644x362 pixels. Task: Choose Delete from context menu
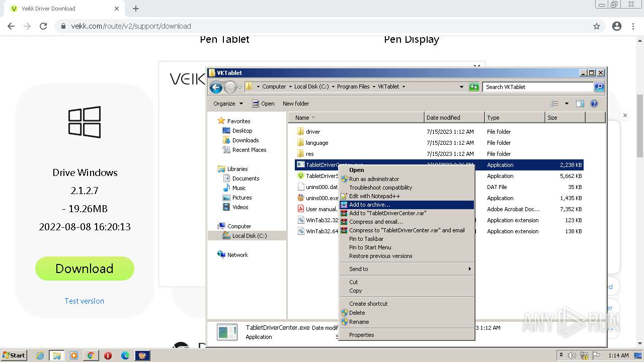click(x=407, y=313)
